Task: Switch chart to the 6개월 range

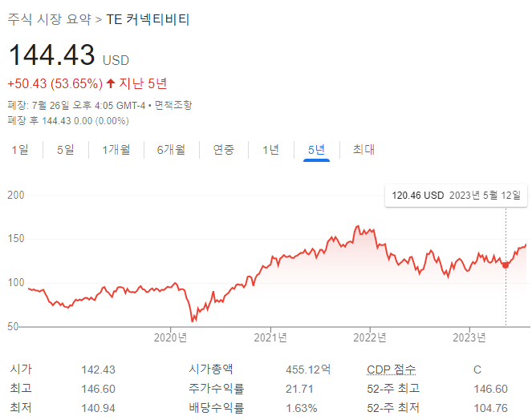Action: [171, 150]
